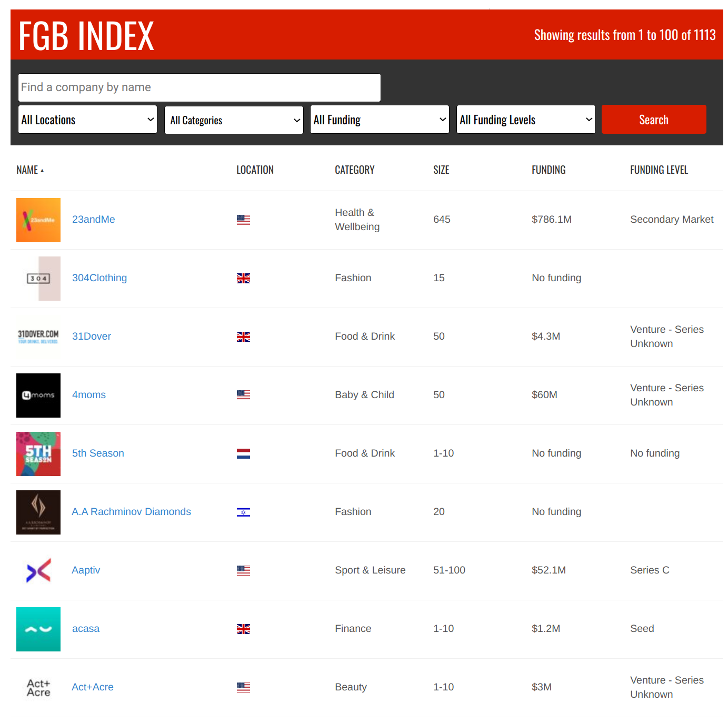Click the UK flag in 304Clothing row
Screen dimensions: 728x722
tap(243, 279)
